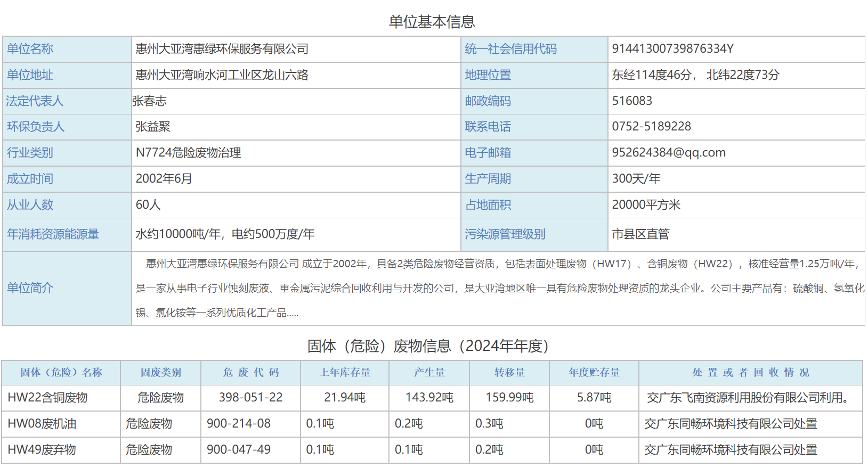The height and width of the screenshot is (476, 868).
Task: Click the 单位基本信息 heading
Action: (x=432, y=22)
